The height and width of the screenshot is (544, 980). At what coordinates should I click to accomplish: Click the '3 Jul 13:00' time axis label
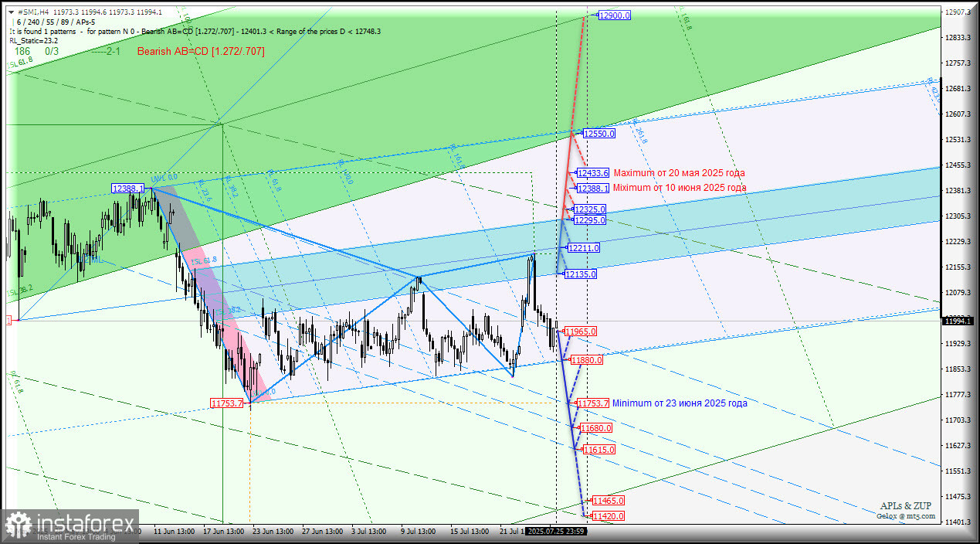coord(369,532)
